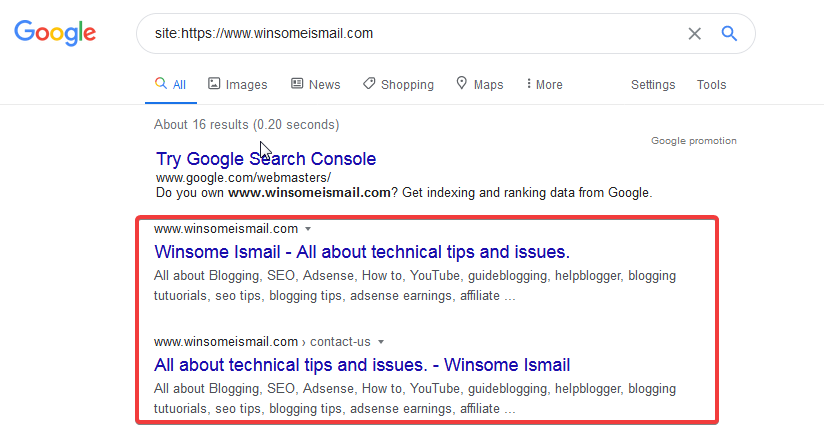Expand the More menu
Image resolution: width=824 pixels, height=436 pixels.
(x=544, y=85)
